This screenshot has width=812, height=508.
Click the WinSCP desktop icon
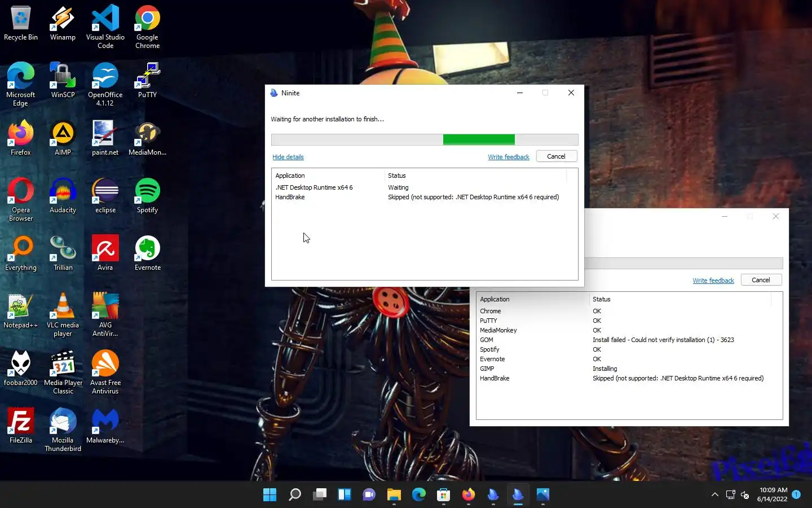tap(63, 80)
